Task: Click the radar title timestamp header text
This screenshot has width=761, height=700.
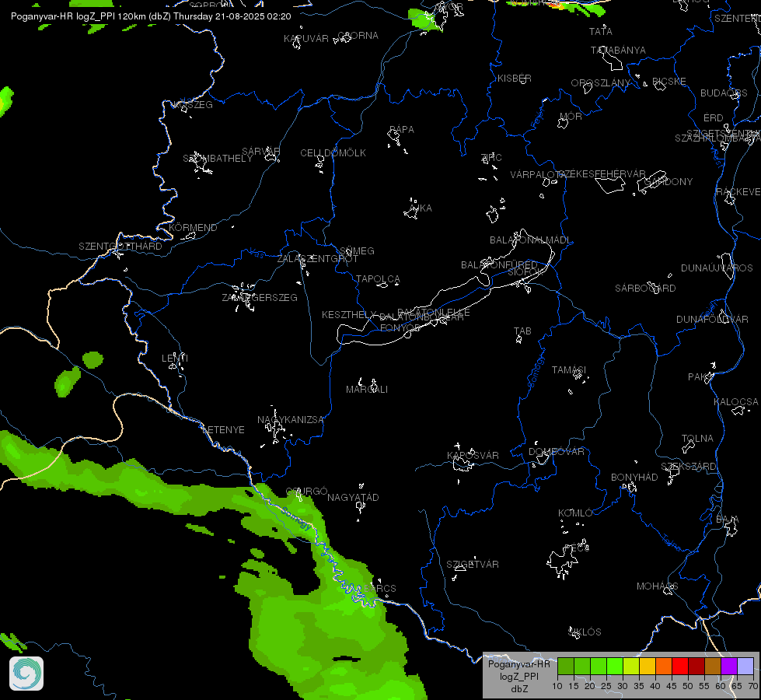Action: (151, 16)
